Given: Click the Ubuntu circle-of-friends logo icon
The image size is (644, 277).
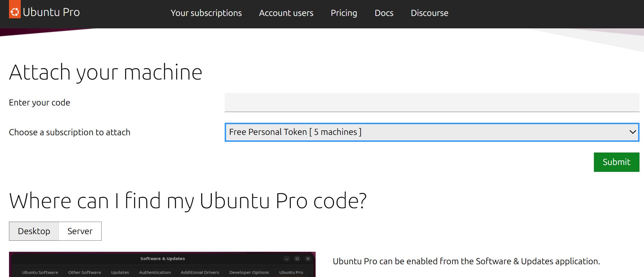Looking at the screenshot, I should coord(15,12).
